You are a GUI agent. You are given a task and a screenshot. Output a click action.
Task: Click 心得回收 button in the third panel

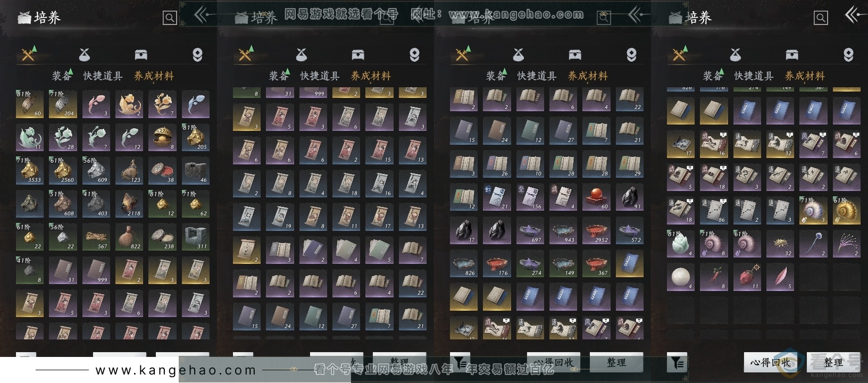(x=553, y=363)
